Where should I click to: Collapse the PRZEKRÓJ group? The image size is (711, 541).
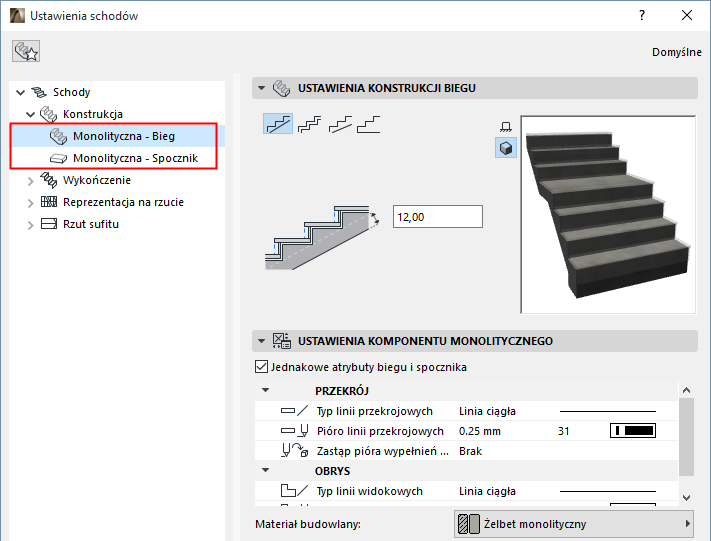[x=266, y=390]
